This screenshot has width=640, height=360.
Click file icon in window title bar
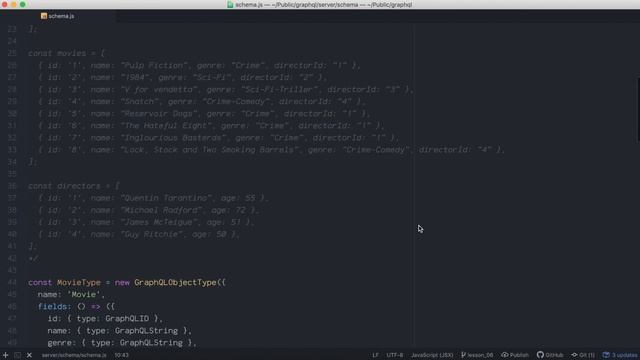pyautogui.click(x=230, y=4)
